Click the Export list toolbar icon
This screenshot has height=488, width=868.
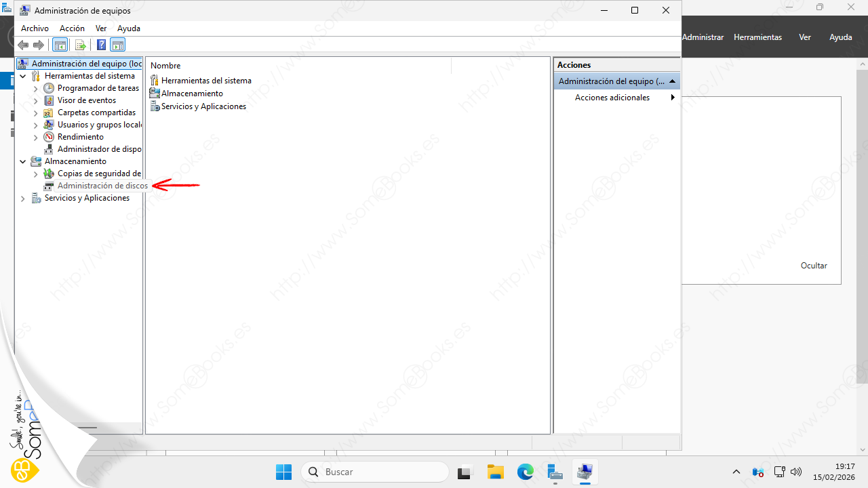point(81,45)
